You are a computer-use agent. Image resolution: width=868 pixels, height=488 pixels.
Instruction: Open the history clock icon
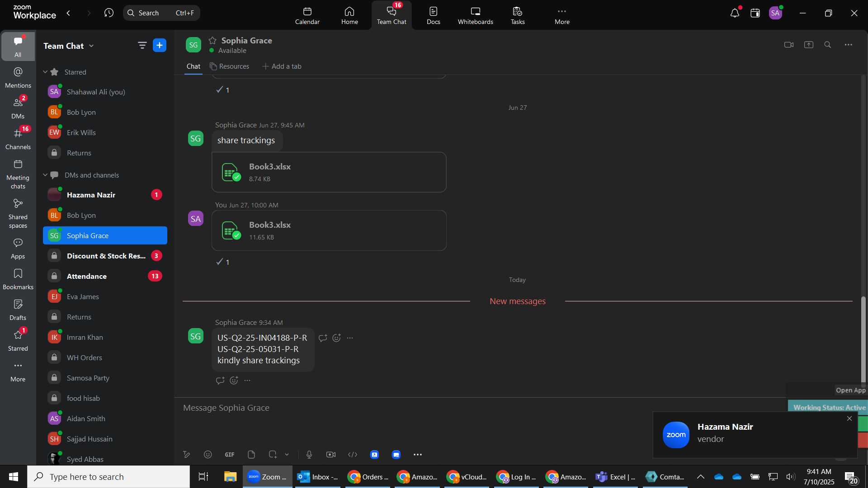(x=108, y=13)
